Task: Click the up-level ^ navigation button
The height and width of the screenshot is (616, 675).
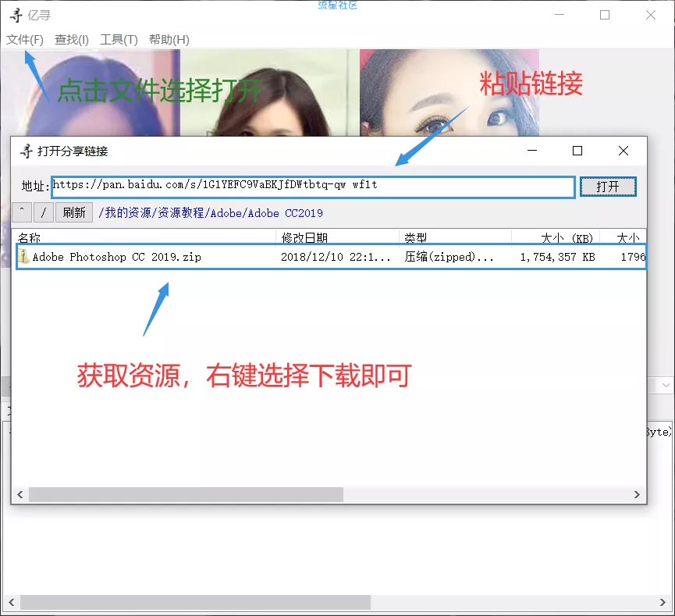Action: (x=22, y=213)
